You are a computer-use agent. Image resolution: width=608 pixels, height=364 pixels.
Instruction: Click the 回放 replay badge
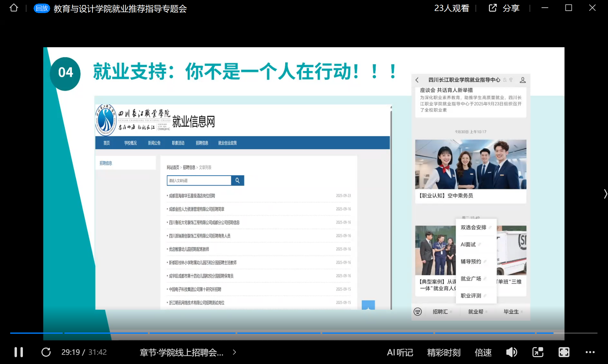point(42,8)
